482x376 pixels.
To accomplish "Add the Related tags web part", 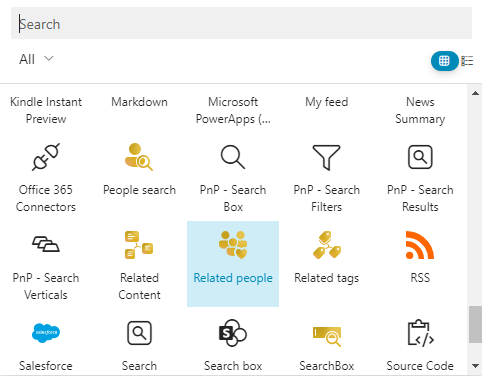I will click(x=327, y=264).
